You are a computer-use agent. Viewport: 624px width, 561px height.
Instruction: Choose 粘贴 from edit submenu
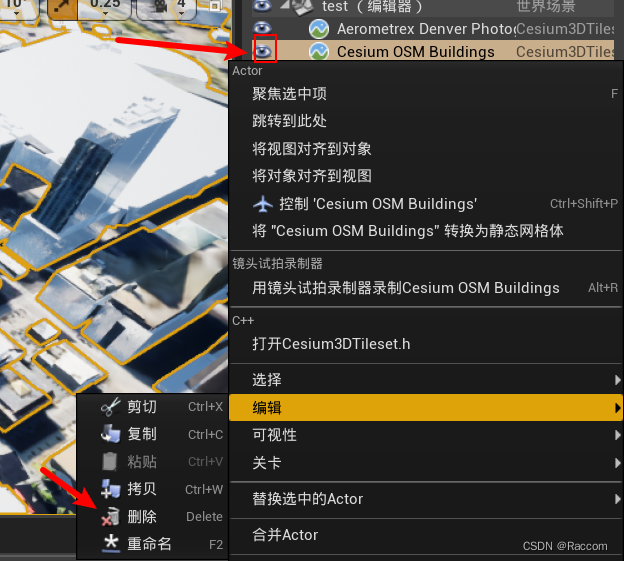(152, 462)
